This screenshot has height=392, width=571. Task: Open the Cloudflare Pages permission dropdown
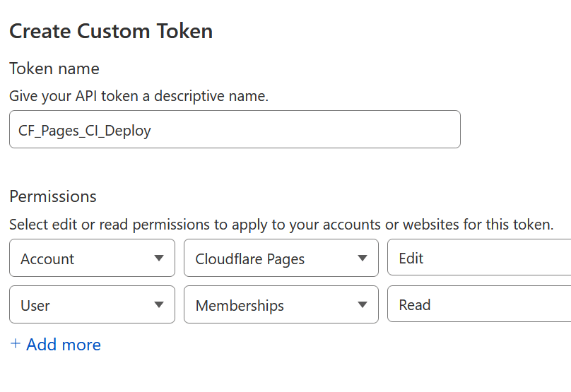(x=281, y=258)
